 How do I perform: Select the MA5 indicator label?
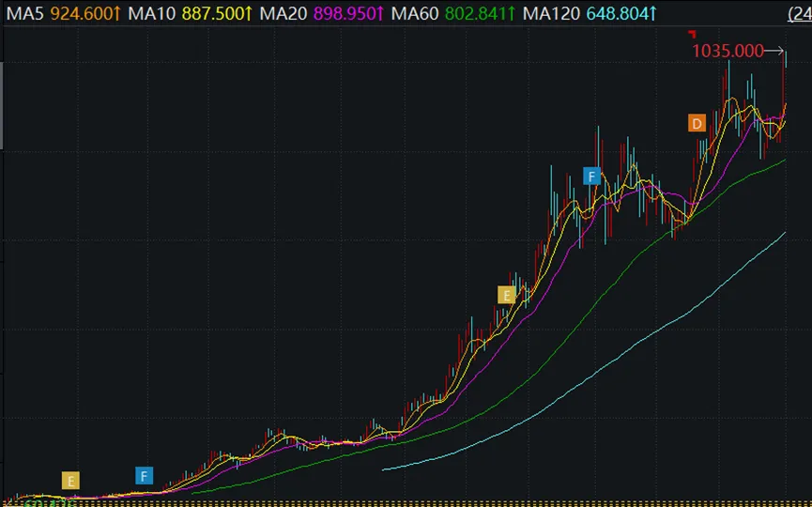[22, 14]
